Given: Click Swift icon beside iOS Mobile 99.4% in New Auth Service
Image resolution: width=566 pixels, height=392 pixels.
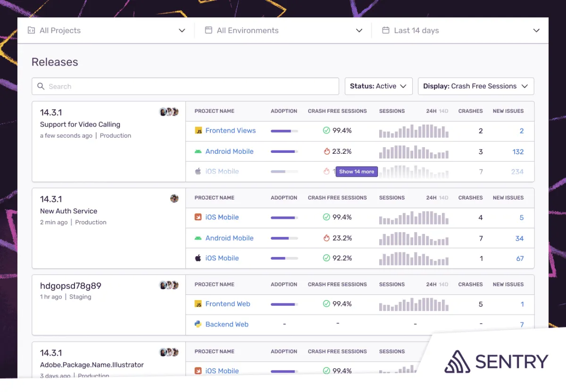Looking at the screenshot, I should (x=199, y=217).
